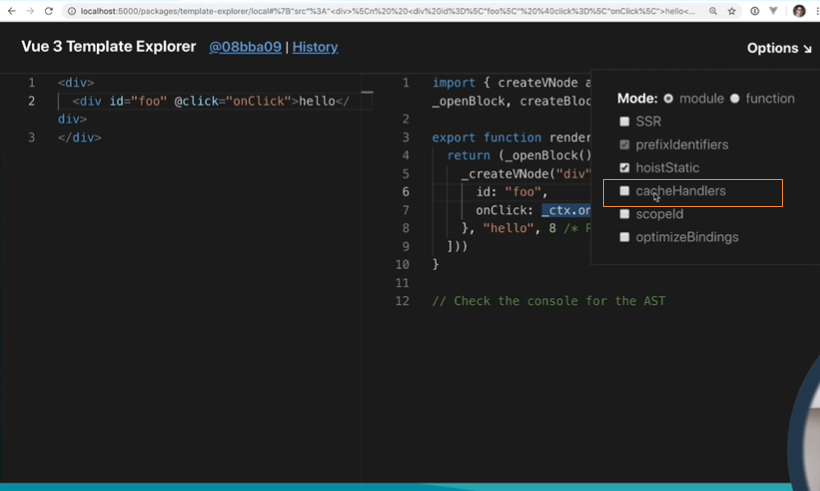The image size is (820, 491).
Task: Click the "hello", 8 line in output
Action: click(x=526, y=228)
